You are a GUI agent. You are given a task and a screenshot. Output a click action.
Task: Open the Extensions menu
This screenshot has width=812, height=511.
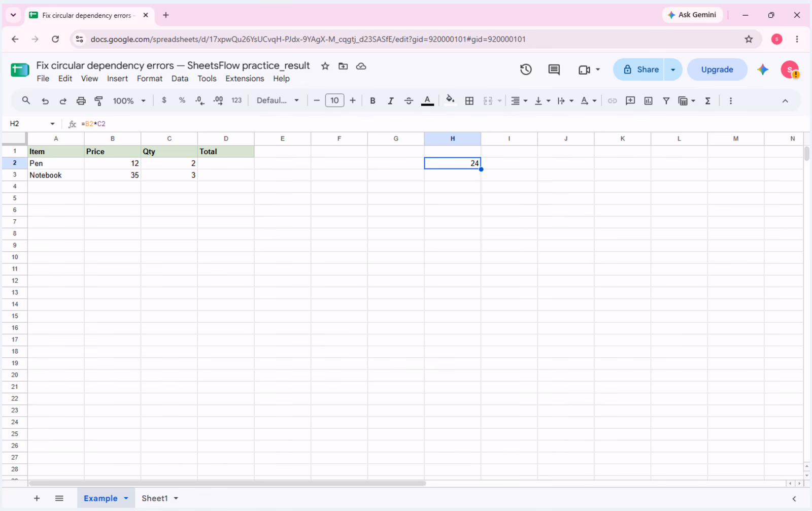(245, 79)
